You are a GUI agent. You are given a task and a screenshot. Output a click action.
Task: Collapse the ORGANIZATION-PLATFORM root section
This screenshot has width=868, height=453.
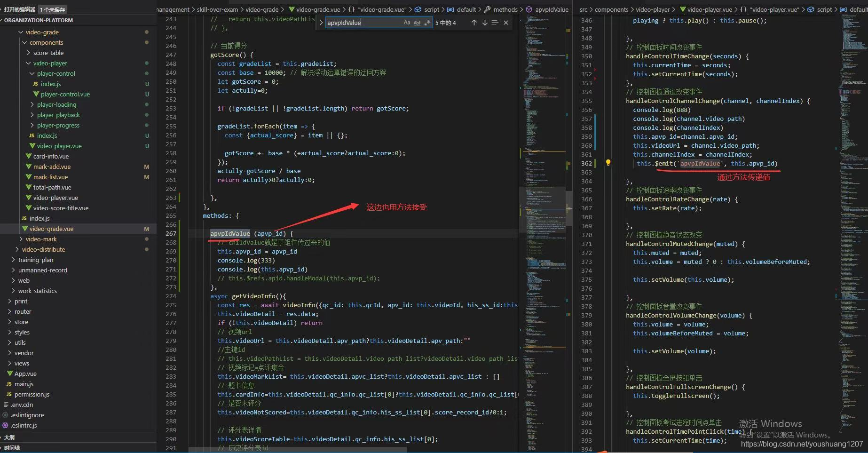click(x=78, y=20)
